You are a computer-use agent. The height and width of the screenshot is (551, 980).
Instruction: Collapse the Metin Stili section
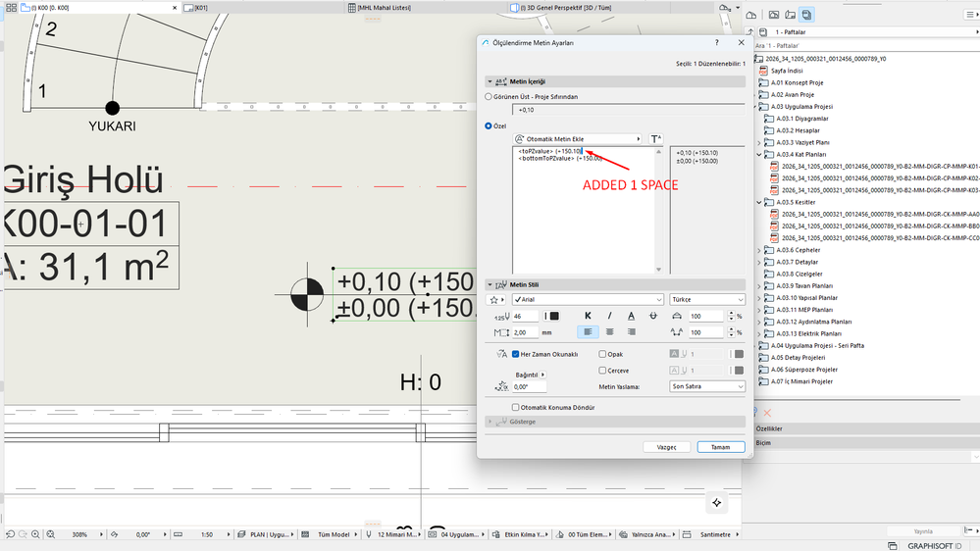[490, 285]
